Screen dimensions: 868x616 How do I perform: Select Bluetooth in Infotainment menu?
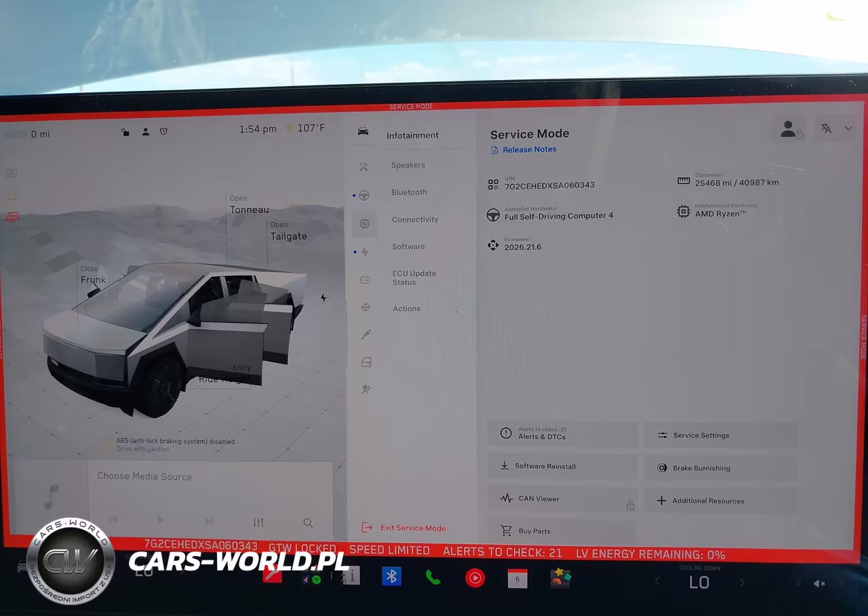pyautogui.click(x=410, y=192)
